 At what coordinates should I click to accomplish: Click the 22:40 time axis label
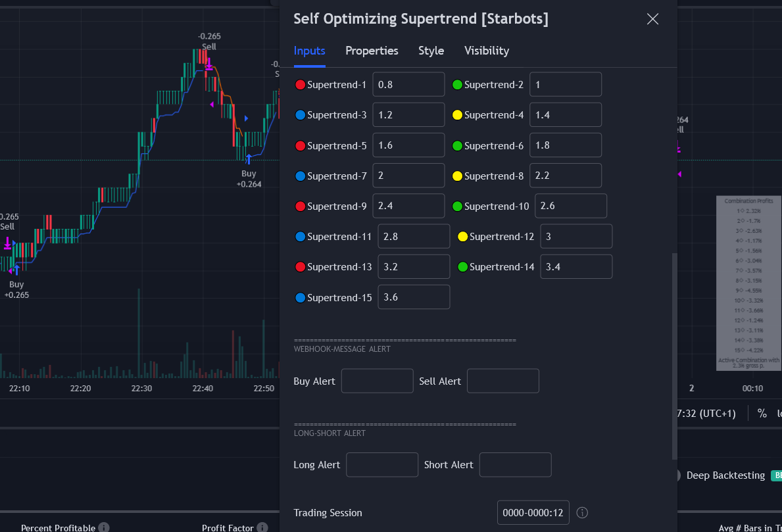[203, 389]
